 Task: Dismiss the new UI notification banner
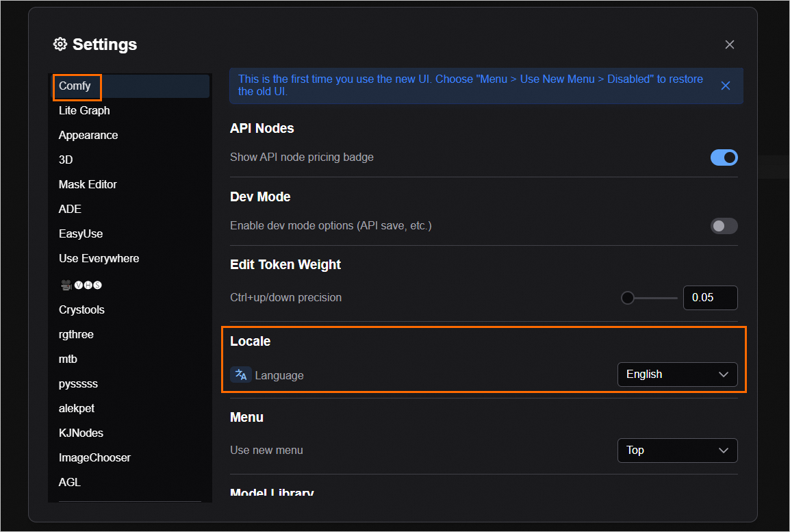726,86
